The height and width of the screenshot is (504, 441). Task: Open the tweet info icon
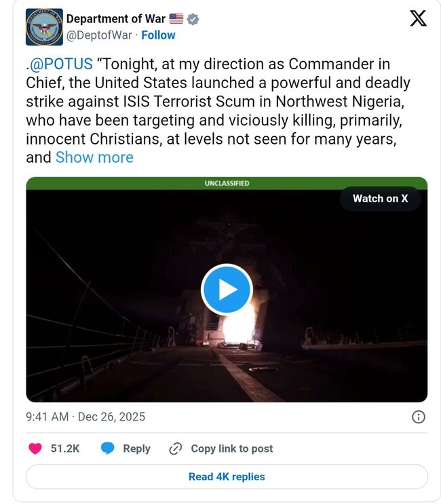pyautogui.click(x=419, y=416)
